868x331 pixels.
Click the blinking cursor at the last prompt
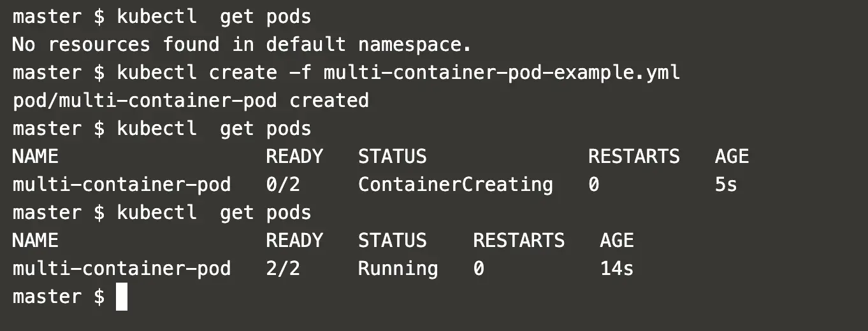pos(122,297)
